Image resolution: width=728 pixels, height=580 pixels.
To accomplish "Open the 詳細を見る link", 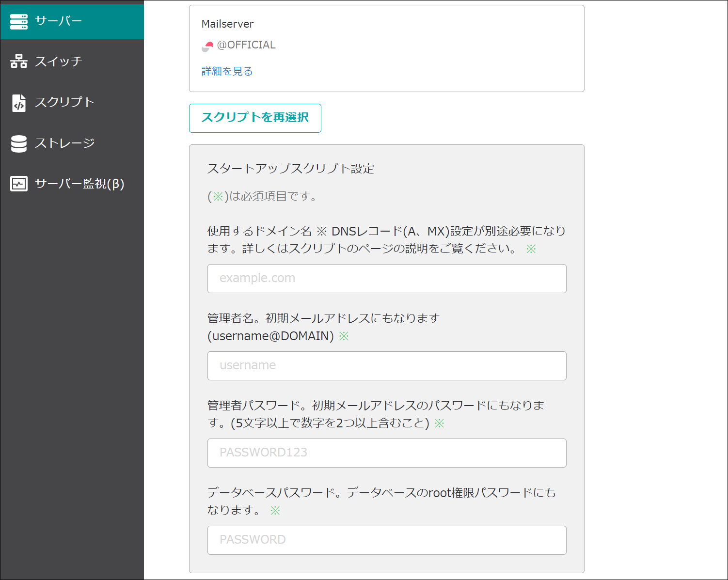I will click(227, 71).
